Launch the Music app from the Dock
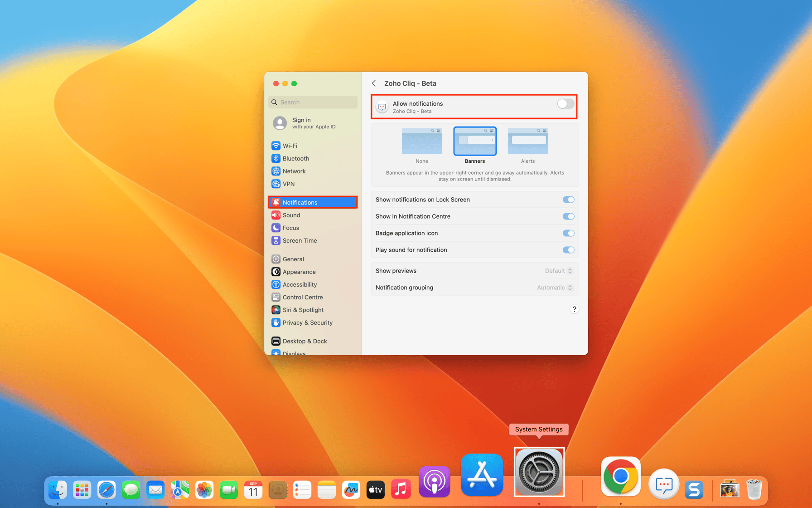This screenshot has height=508, width=812. point(401,489)
